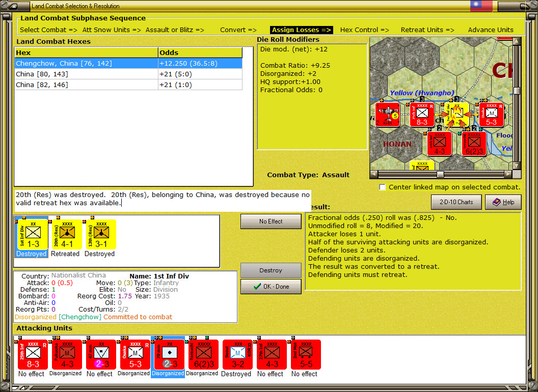This screenshot has height=392, width=538.
Task: Click the 'Name: 1st Inf Div' label
Action: [x=159, y=276]
